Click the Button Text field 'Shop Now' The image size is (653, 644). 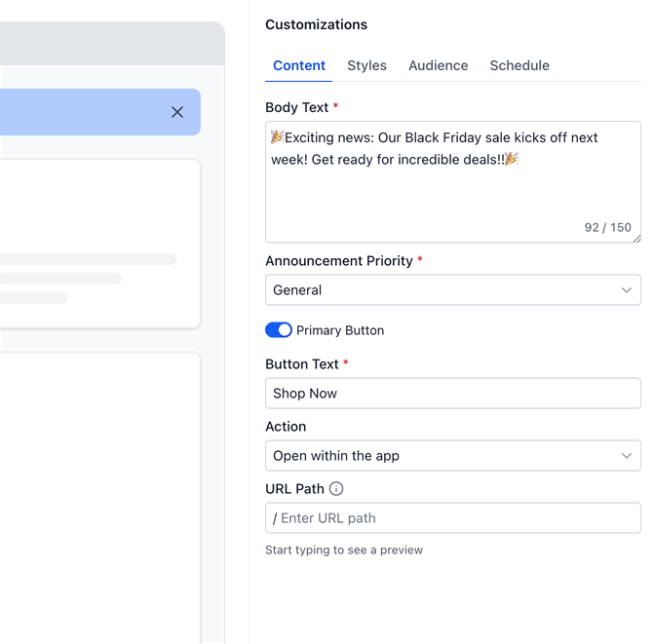(x=453, y=393)
